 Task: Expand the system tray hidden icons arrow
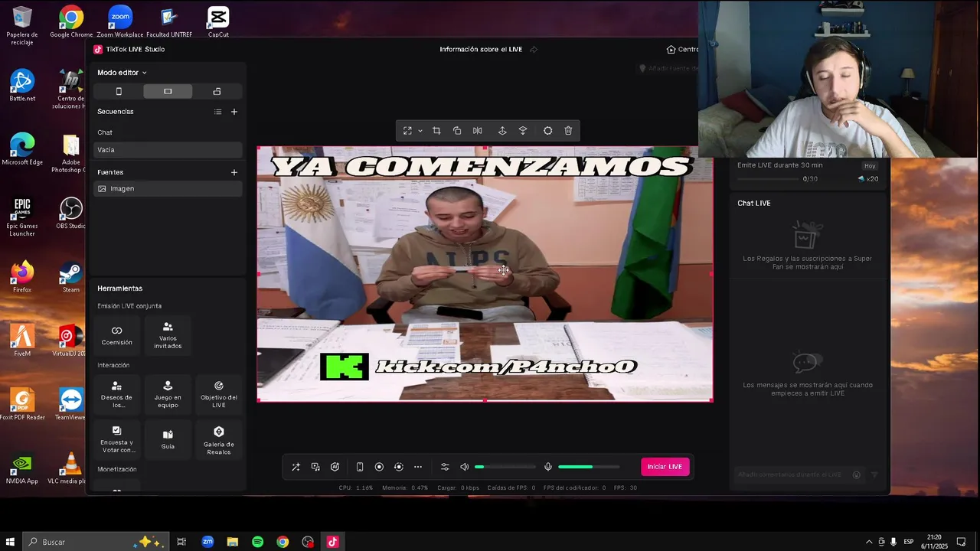coord(868,542)
